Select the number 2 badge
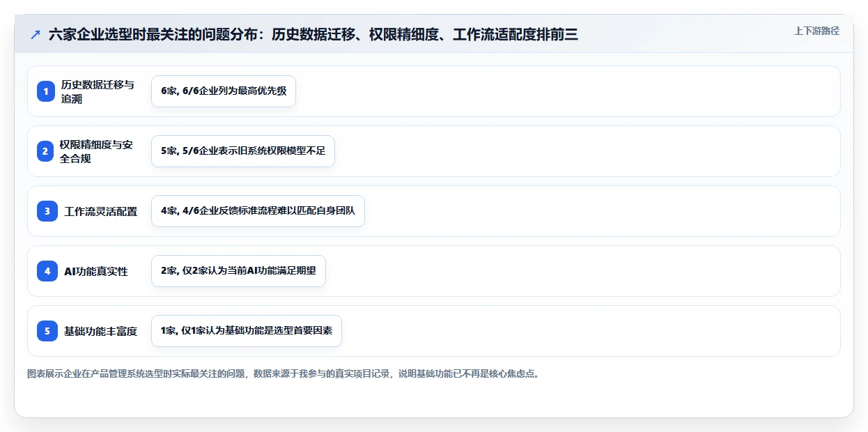 tap(46, 151)
